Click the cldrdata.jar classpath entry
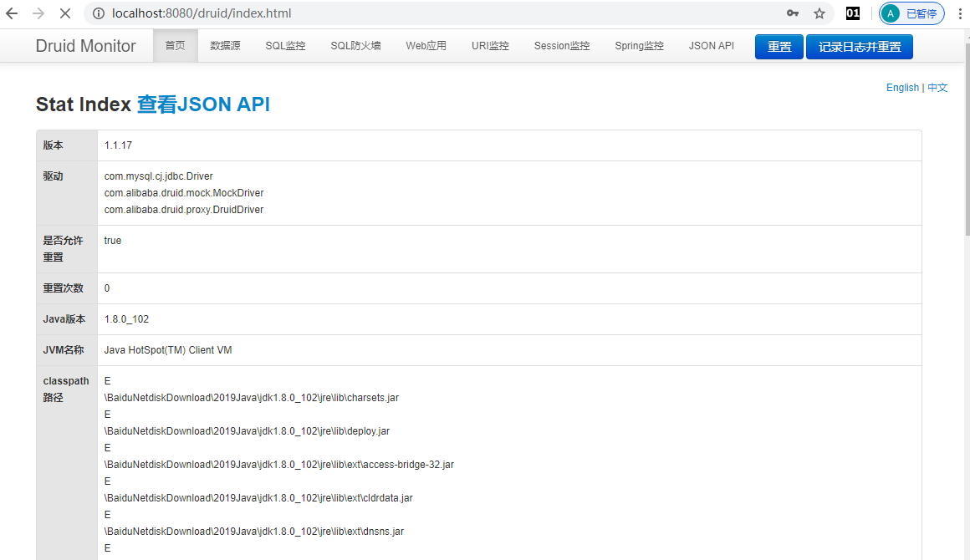 pos(258,497)
